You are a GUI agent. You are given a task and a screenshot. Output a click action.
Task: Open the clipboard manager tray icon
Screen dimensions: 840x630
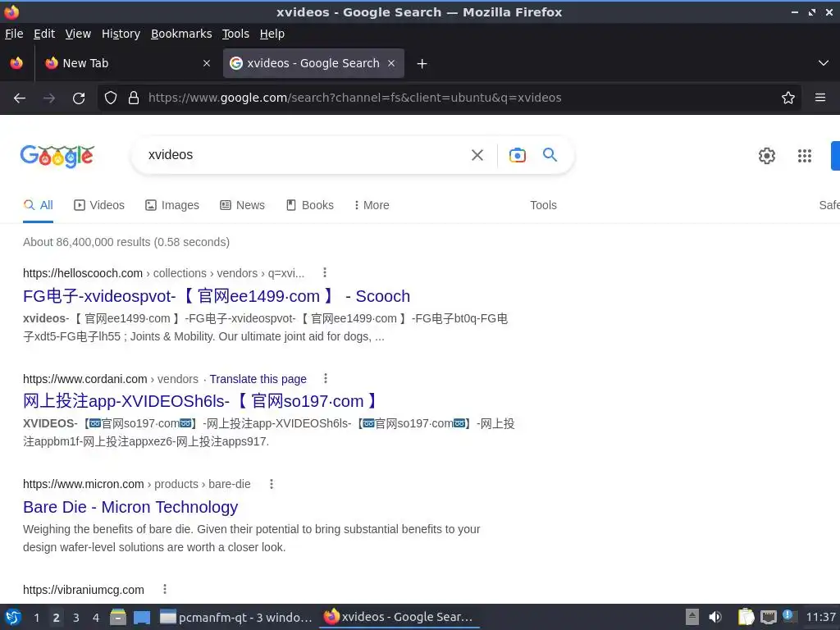coord(746,617)
